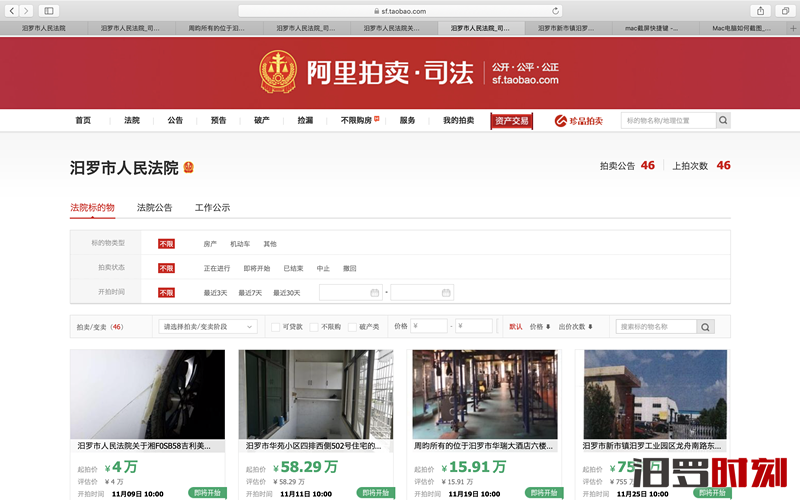Click the minimum price input field
This screenshot has width=800, height=500.
(429, 326)
